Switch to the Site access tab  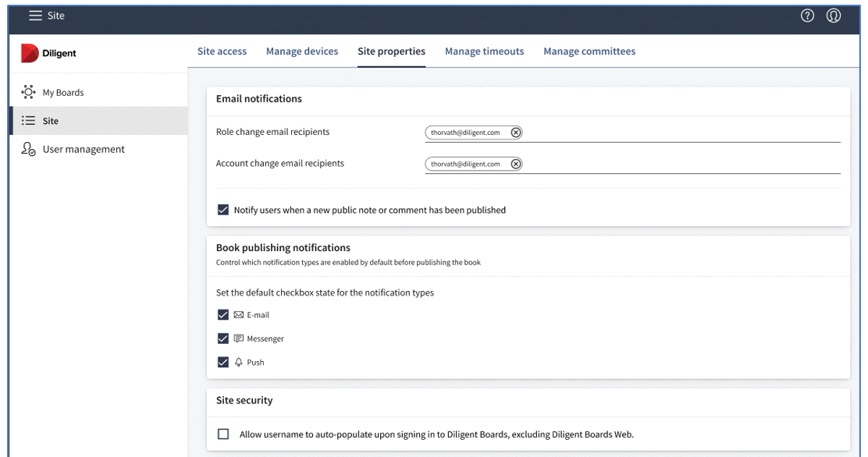[222, 51]
